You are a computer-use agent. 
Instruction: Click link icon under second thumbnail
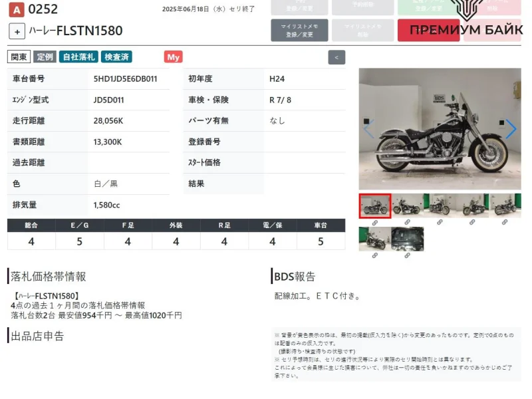tap(408, 223)
